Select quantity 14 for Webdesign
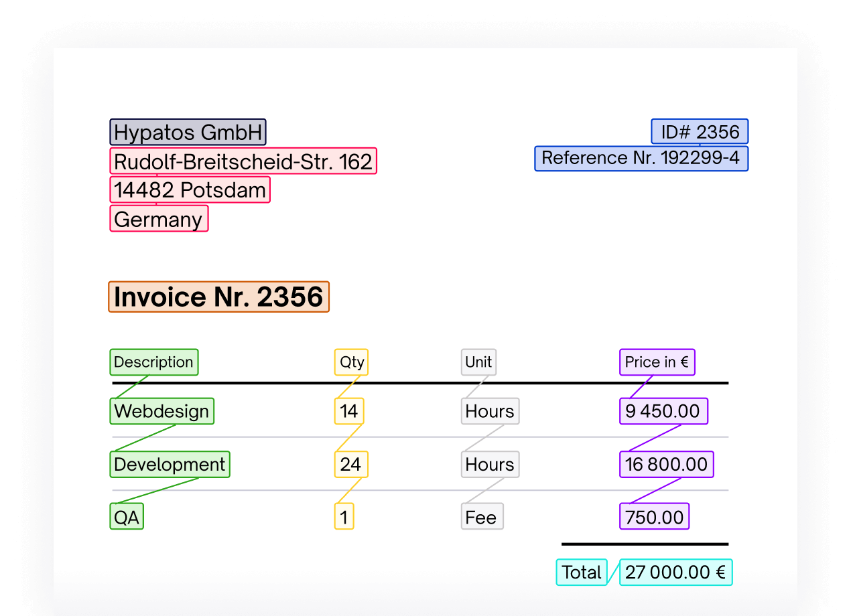Viewport: 851px width, 616px height. [x=349, y=411]
